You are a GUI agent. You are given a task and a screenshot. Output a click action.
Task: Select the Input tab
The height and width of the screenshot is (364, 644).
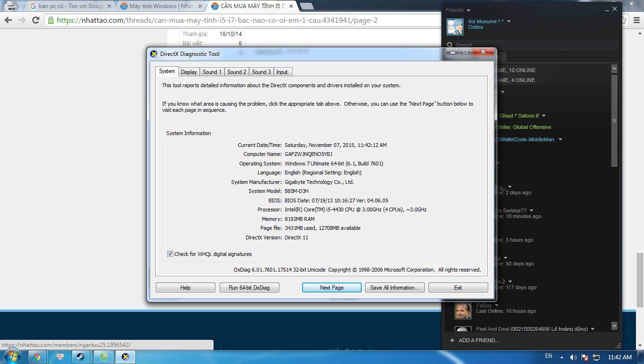coord(282,72)
